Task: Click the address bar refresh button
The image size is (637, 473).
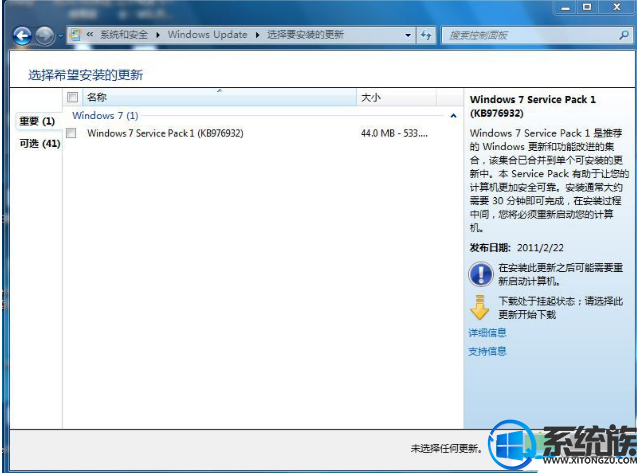Action: coord(426,35)
